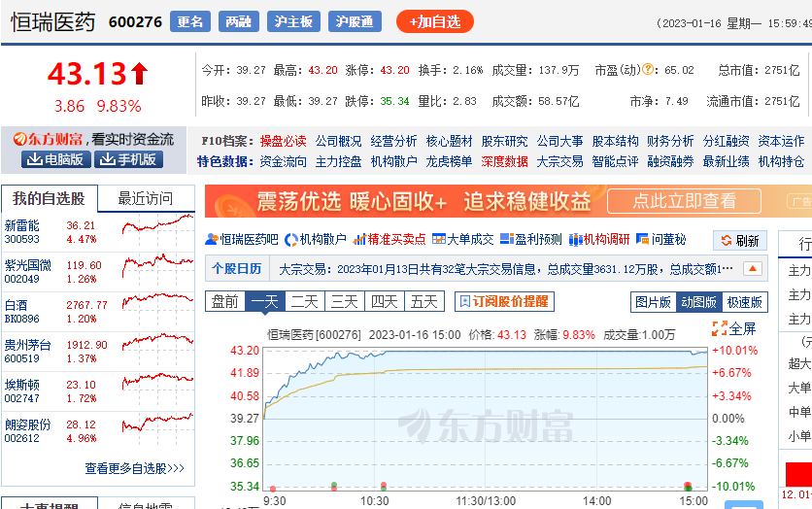
Task: Open 股本结构 link
Action: 615,141
